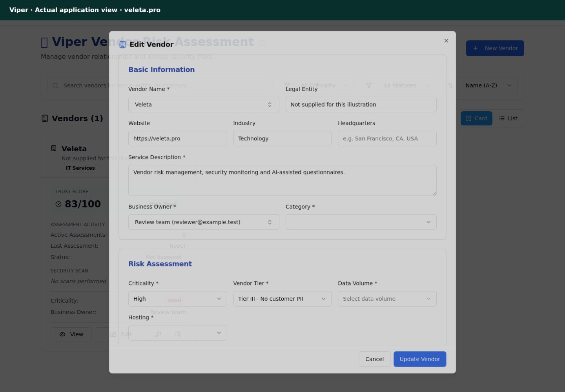Image resolution: width=565 pixels, height=392 pixels.
Task: Click the magnifier icon in the vendor search box
Action: (x=55, y=85)
